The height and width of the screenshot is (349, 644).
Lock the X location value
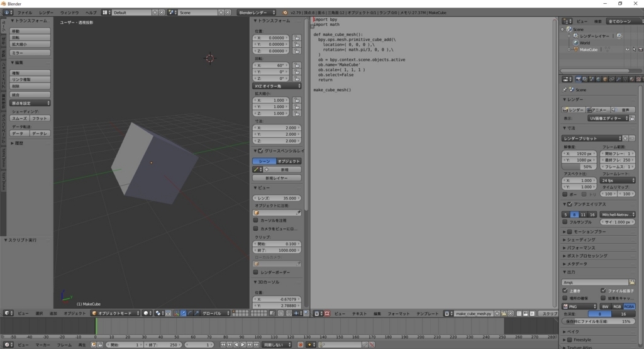pyautogui.click(x=297, y=38)
